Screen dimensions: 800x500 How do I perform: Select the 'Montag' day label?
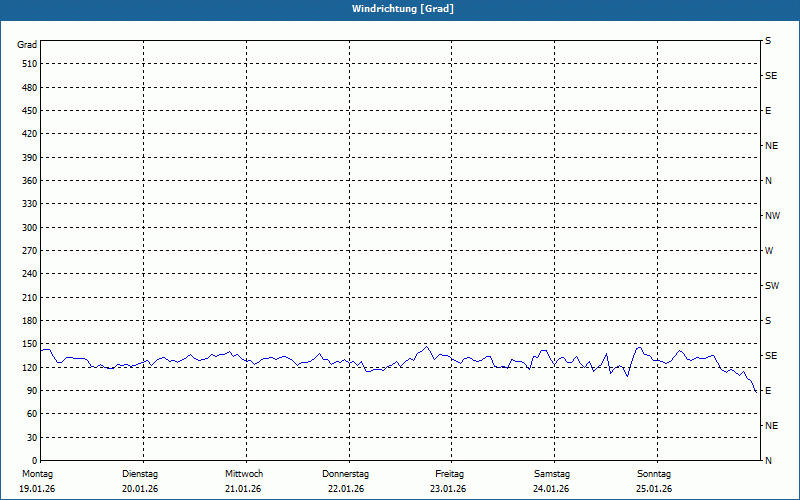(36, 473)
